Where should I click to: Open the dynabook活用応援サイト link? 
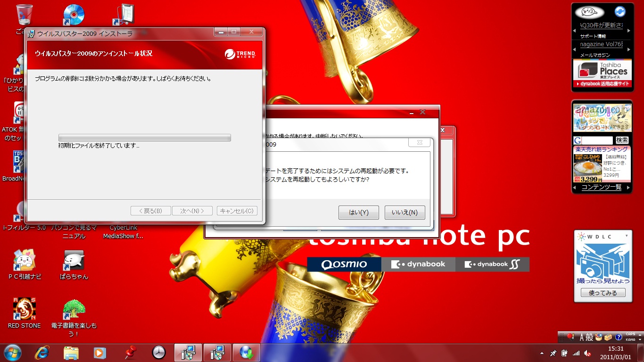point(602,84)
